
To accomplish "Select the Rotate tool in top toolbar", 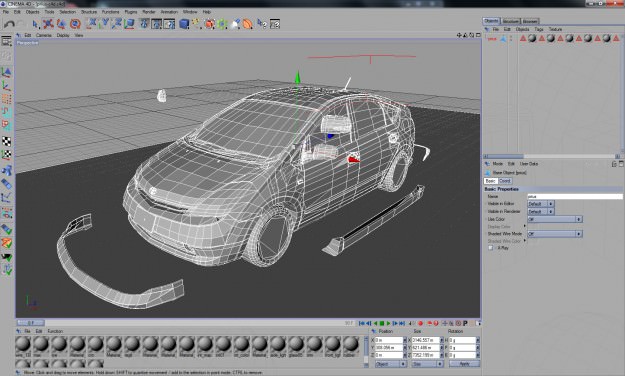I will [75, 24].
